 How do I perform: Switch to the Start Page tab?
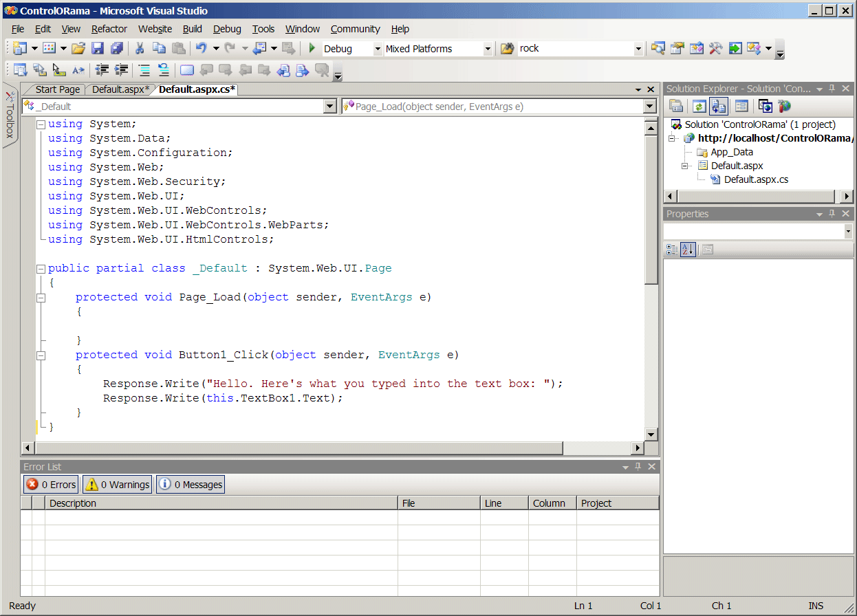pos(57,89)
